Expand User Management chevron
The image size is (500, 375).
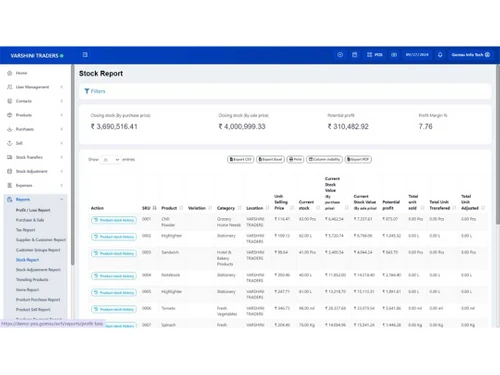pos(62,87)
